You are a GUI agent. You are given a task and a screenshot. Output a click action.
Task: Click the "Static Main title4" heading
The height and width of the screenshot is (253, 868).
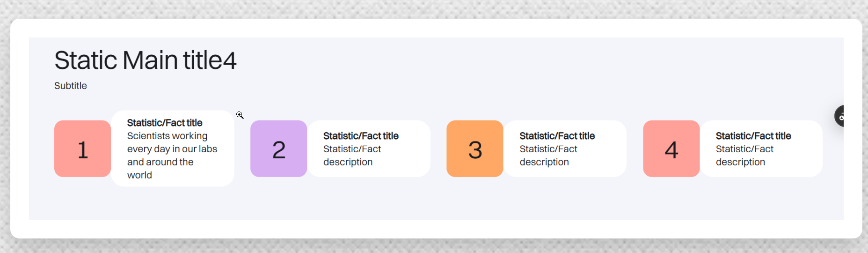click(x=145, y=60)
